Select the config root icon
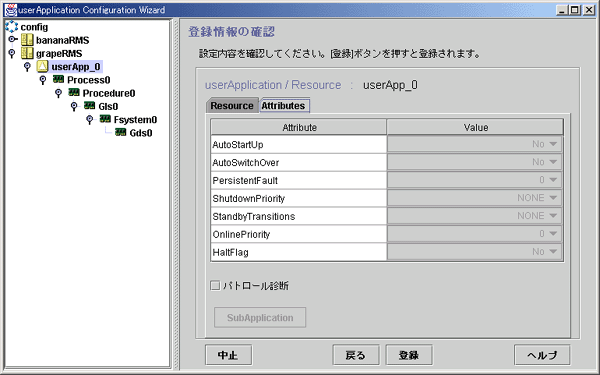Viewport: 600px width, 375px height. click(11, 26)
